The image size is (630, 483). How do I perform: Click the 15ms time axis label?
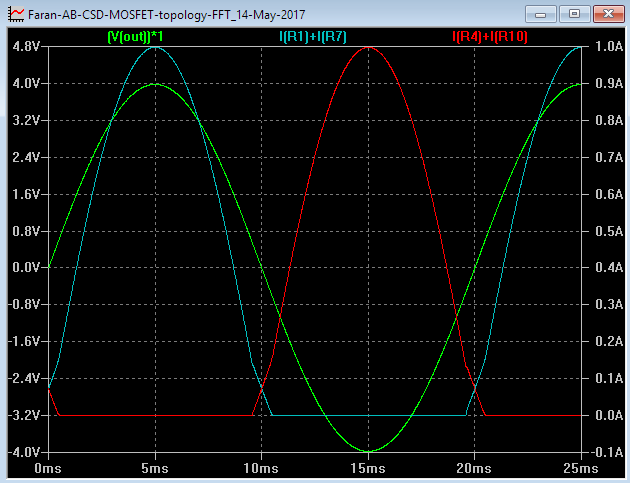(x=368, y=469)
